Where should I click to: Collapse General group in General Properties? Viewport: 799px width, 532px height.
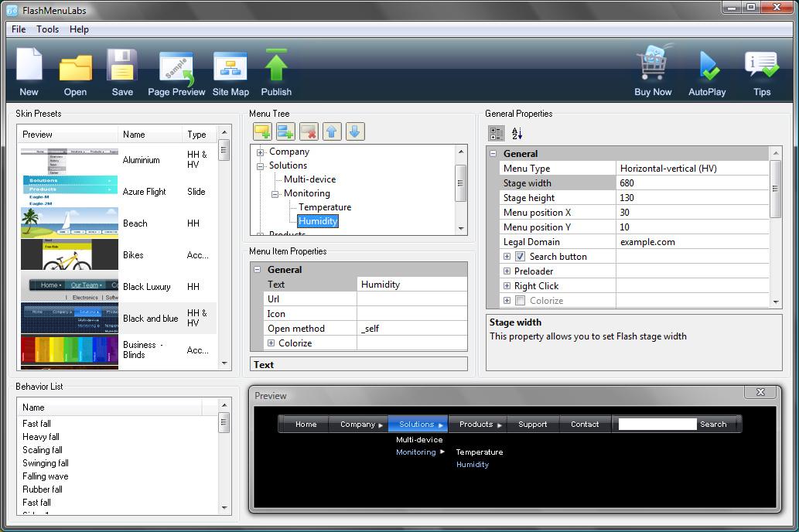[x=493, y=153]
